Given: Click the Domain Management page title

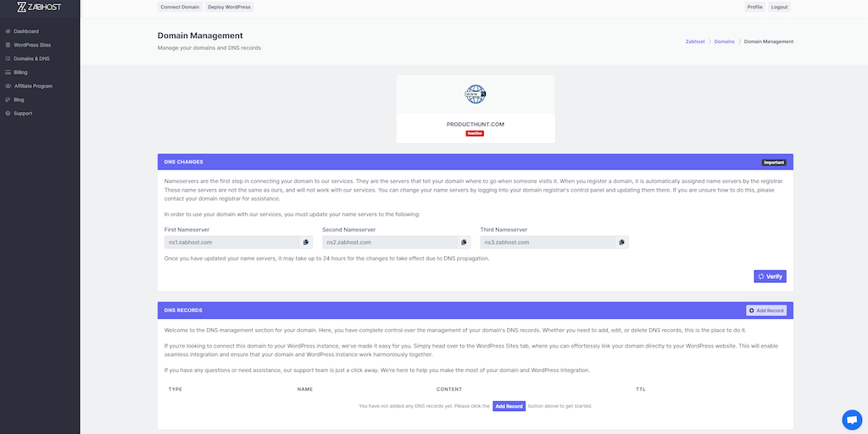Looking at the screenshot, I should [x=200, y=36].
